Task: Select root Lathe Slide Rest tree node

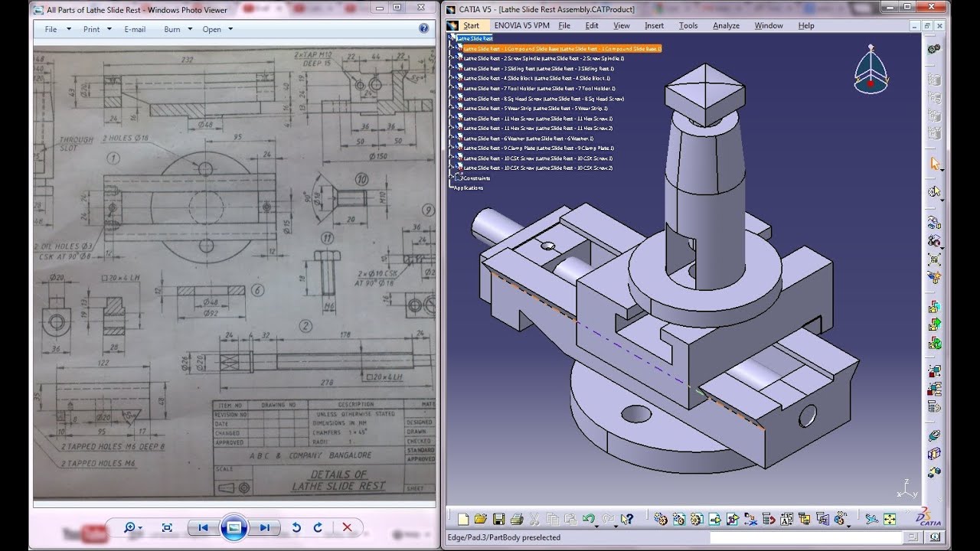Action: tap(475, 37)
